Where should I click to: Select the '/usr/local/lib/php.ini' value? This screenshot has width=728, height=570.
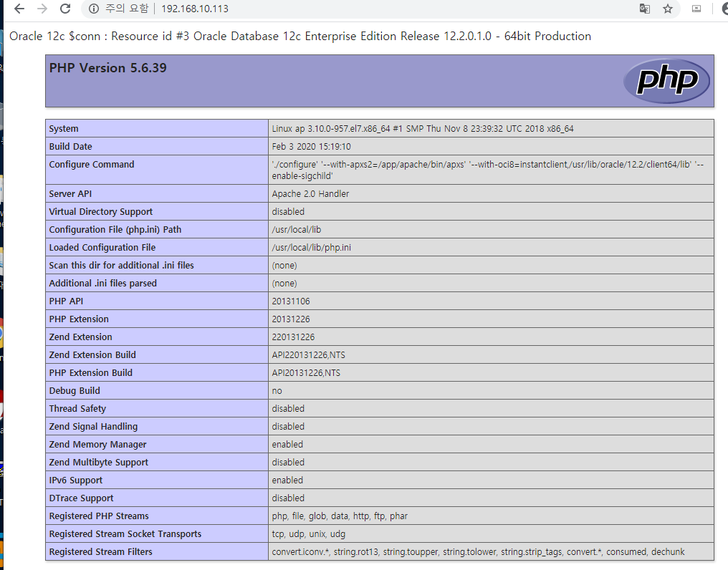coord(312,247)
